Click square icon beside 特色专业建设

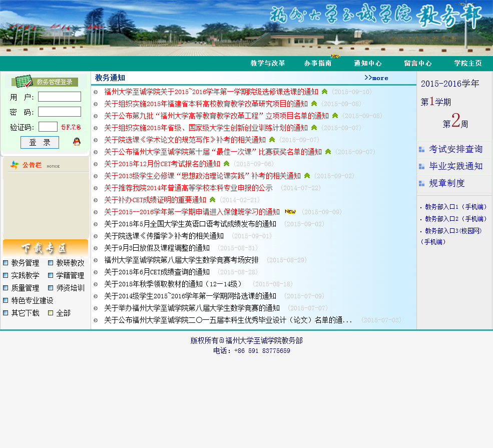[x=6, y=300]
